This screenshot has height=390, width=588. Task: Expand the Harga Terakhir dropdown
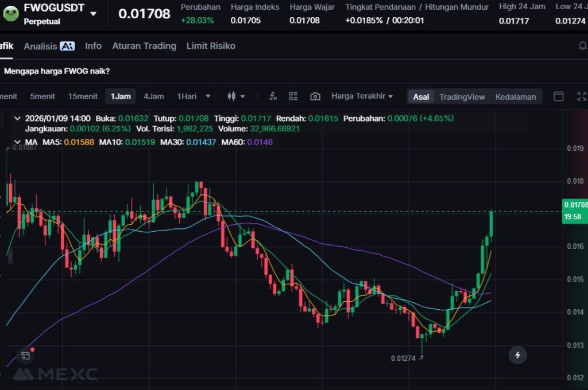tap(362, 96)
